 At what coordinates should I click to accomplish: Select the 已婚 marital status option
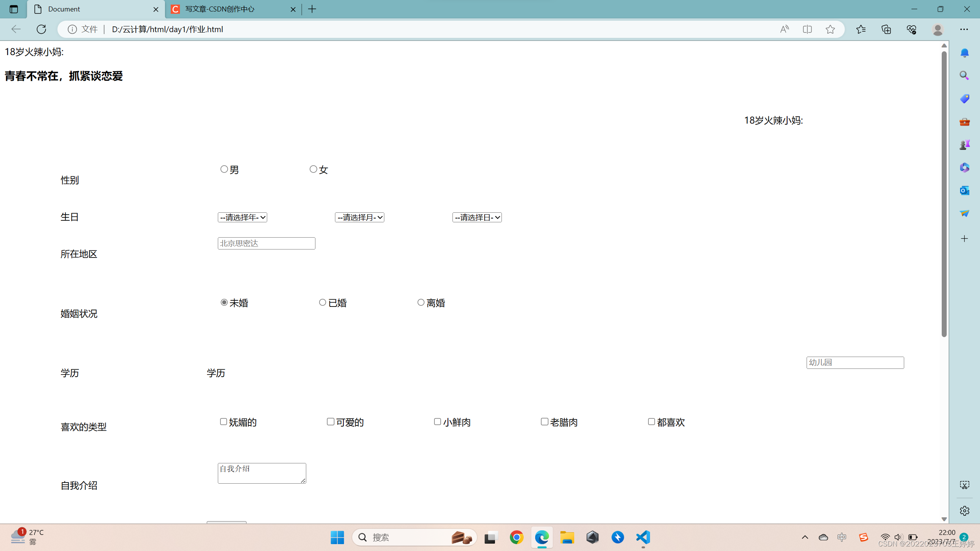pos(322,302)
